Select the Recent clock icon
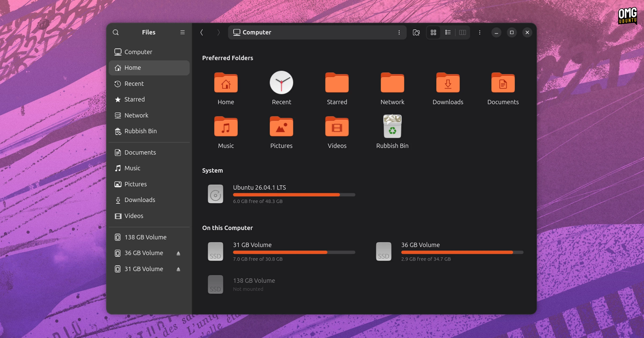 click(x=281, y=82)
